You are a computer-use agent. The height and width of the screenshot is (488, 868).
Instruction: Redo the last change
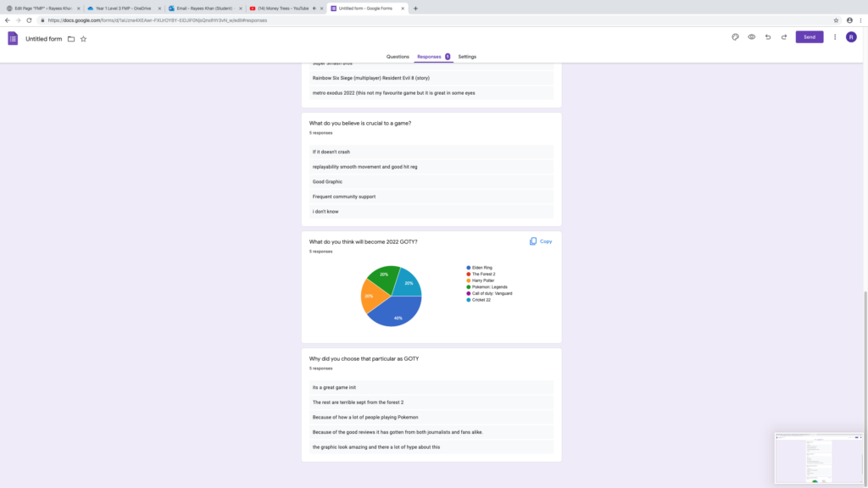coord(784,37)
